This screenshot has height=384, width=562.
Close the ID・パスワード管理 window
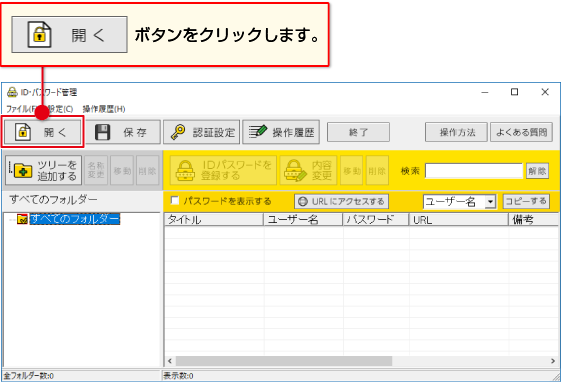point(545,92)
